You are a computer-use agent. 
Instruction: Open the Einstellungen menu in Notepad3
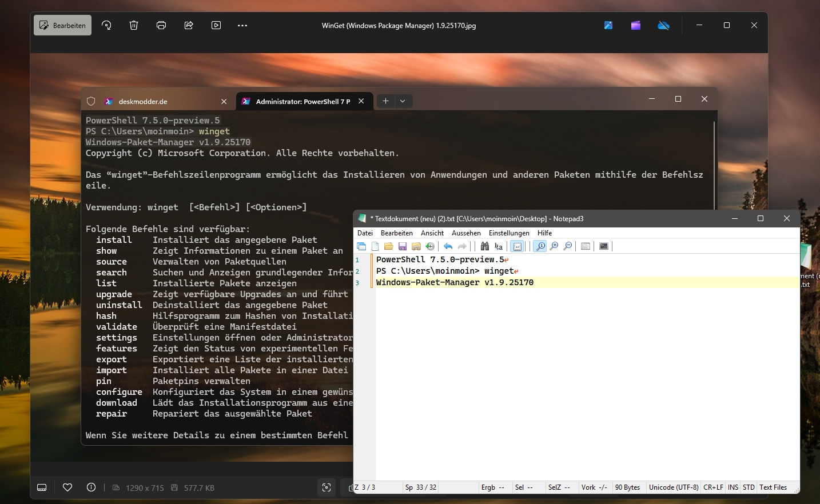point(509,233)
